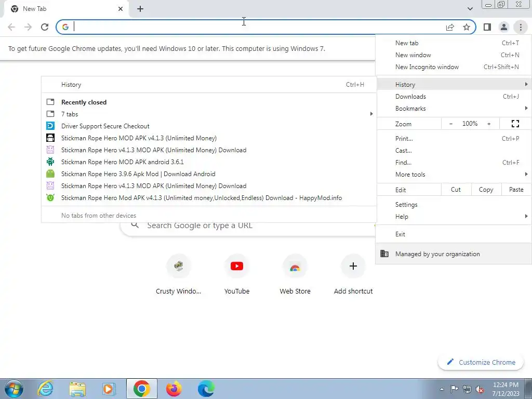
Task: Reopen Driver Support Secure Checkout
Action: click(x=209, y=126)
